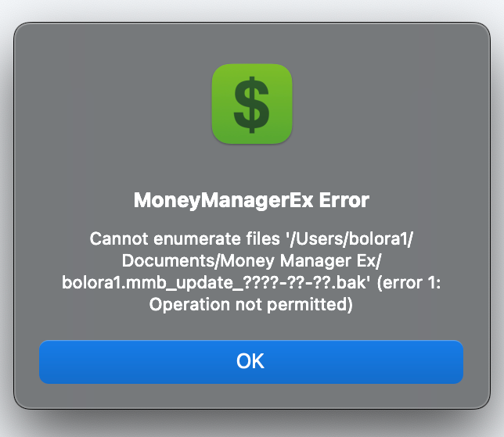Click the 'Operation not permitted)' text
504x437 pixels.
tap(251, 304)
